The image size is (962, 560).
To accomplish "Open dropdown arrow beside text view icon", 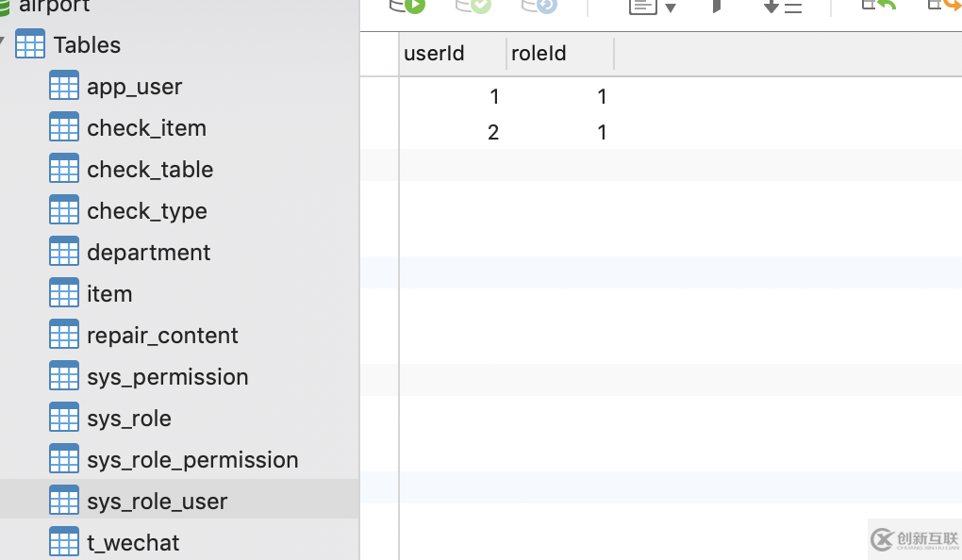I will coord(671,8).
